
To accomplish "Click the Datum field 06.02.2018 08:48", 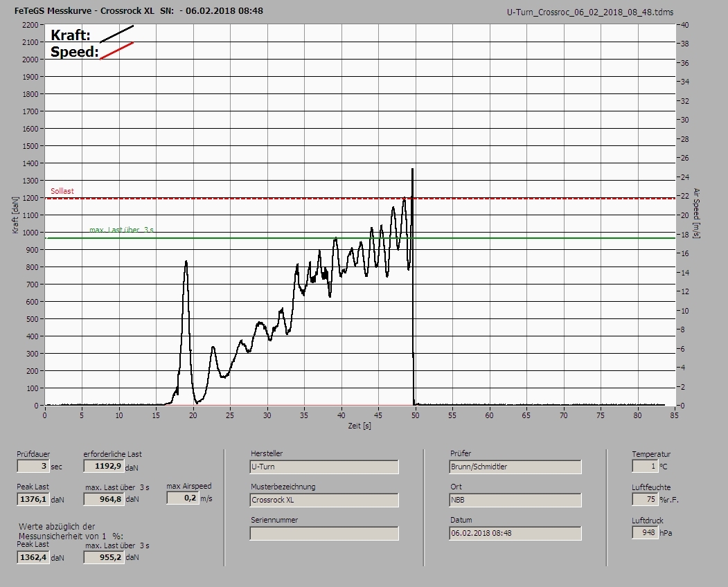I will [x=515, y=533].
